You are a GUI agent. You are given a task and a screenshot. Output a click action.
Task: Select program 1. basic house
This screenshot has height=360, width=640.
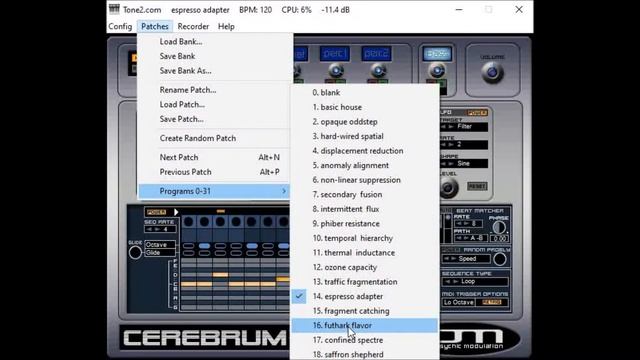click(x=365, y=107)
